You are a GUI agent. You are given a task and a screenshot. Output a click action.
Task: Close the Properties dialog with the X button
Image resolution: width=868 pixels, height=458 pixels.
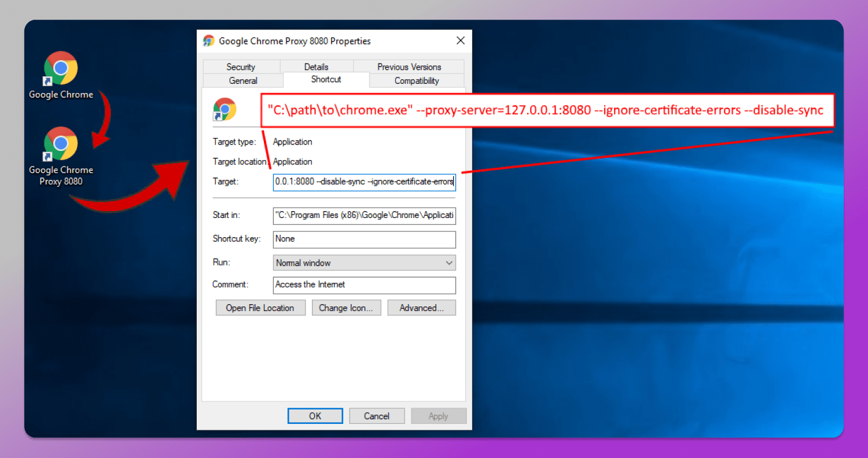tap(461, 40)
